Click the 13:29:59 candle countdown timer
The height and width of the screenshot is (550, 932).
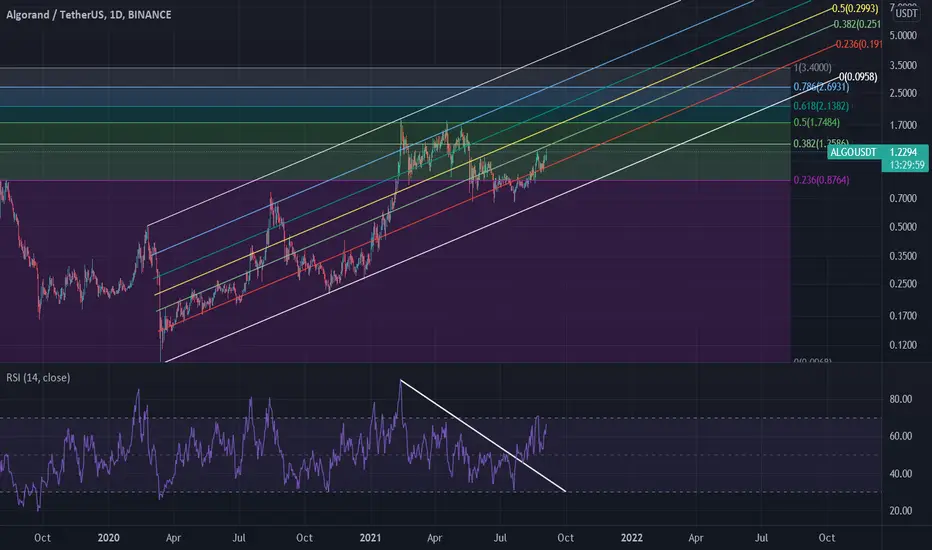point(907,165)
